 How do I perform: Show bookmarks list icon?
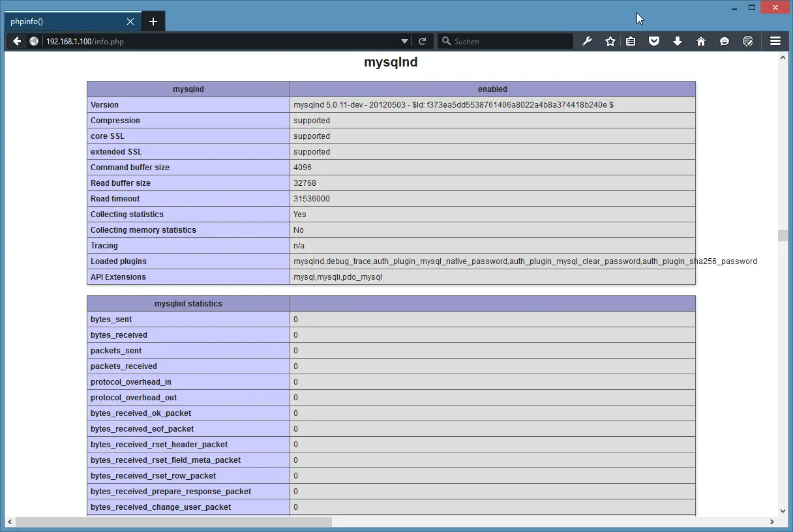coord(631,41)
